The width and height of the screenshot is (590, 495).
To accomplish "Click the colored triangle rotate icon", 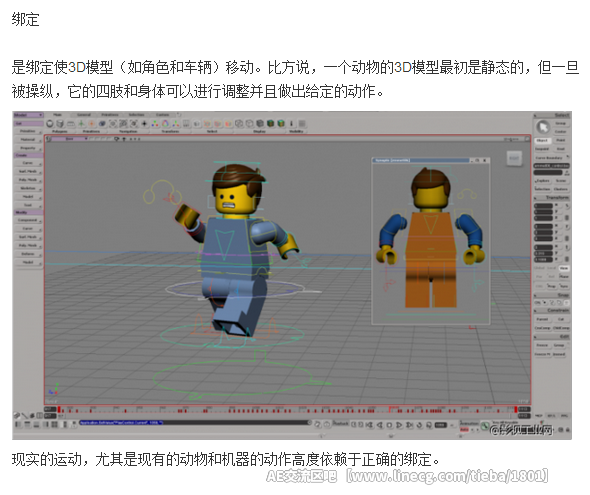I will tap(166, 123).
